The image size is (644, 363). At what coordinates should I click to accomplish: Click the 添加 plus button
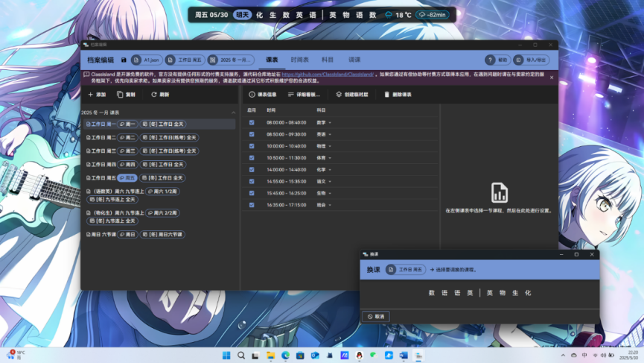point(97,95)
